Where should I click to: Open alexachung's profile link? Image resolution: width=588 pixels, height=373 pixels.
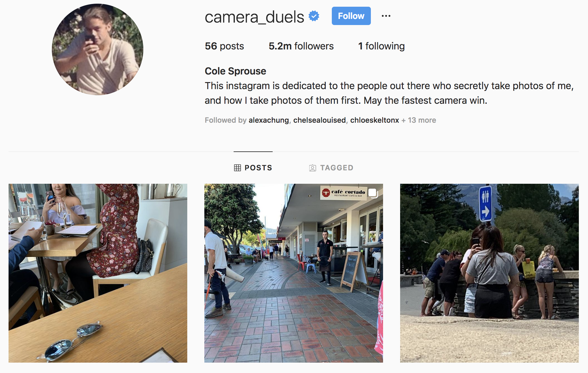[x=269, y=120]
